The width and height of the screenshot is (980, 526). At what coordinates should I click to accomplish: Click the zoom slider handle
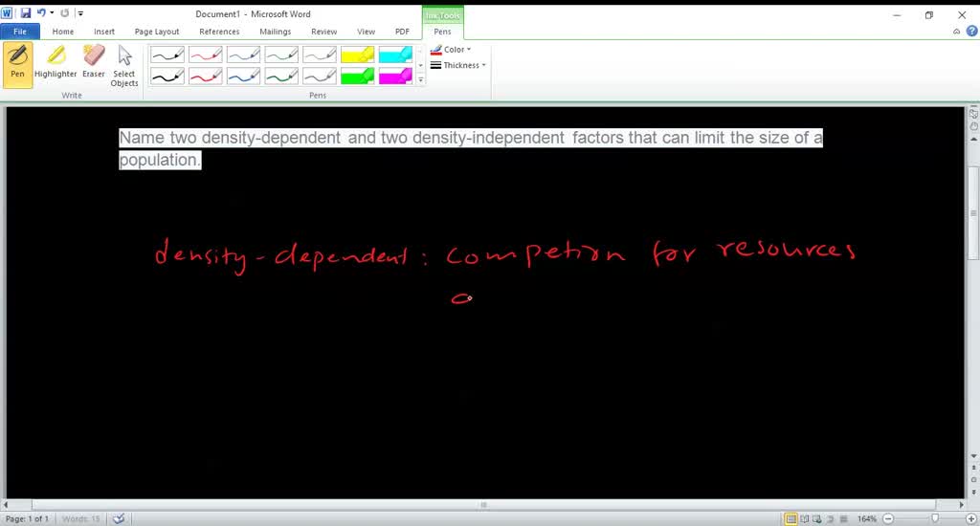pyautogui.click(x=935, y=518)
